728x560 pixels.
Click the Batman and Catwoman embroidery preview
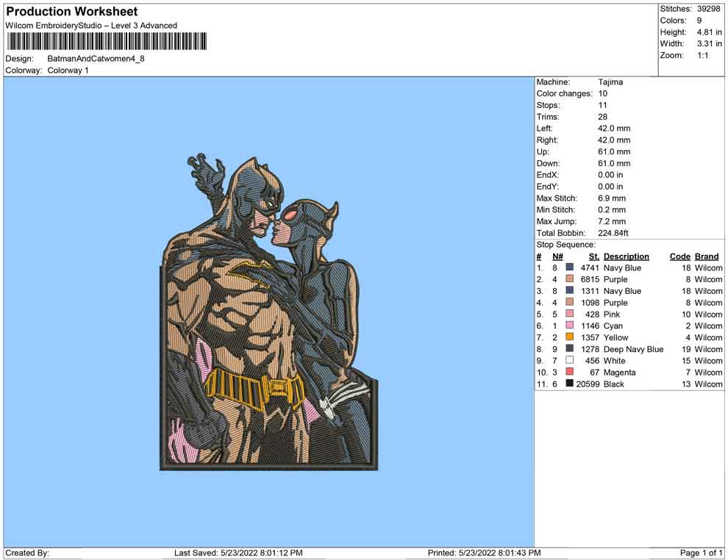coord(268,312)
